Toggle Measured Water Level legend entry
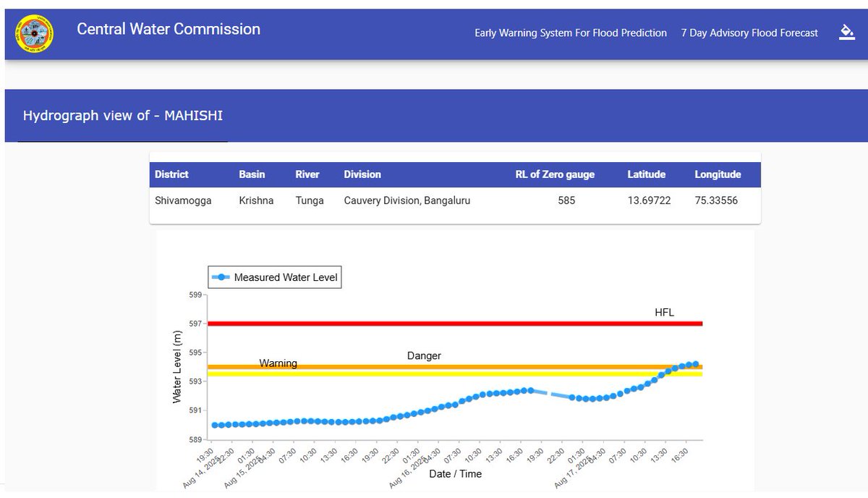The height and width of the screenshot is (498, 868). (x=275, y=277)
